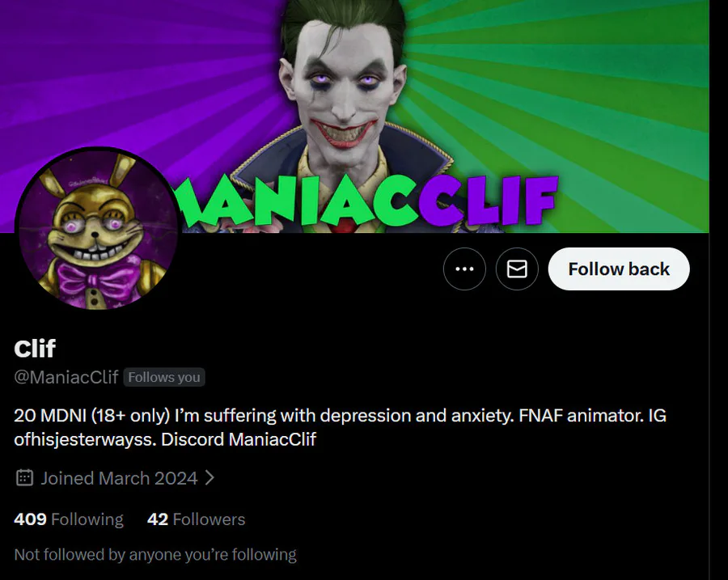
Task: Expand the chevron after Joined March 2024
Action: 210,478
